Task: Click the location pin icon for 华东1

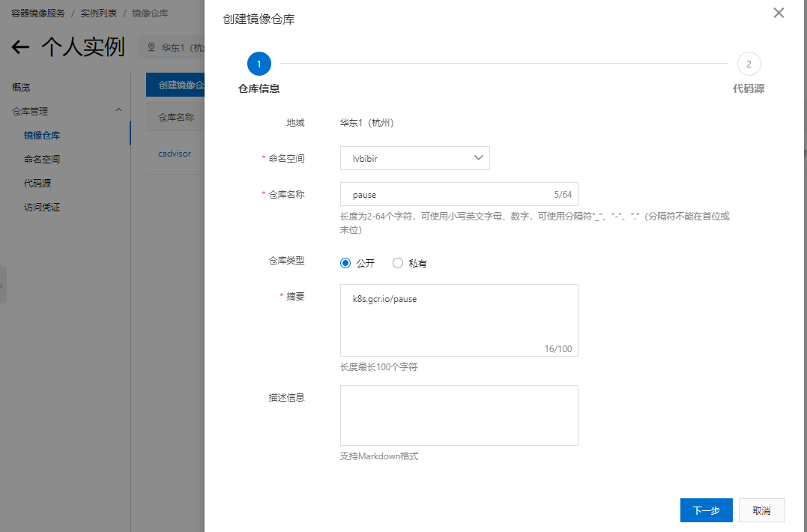Action: point(151,47)
